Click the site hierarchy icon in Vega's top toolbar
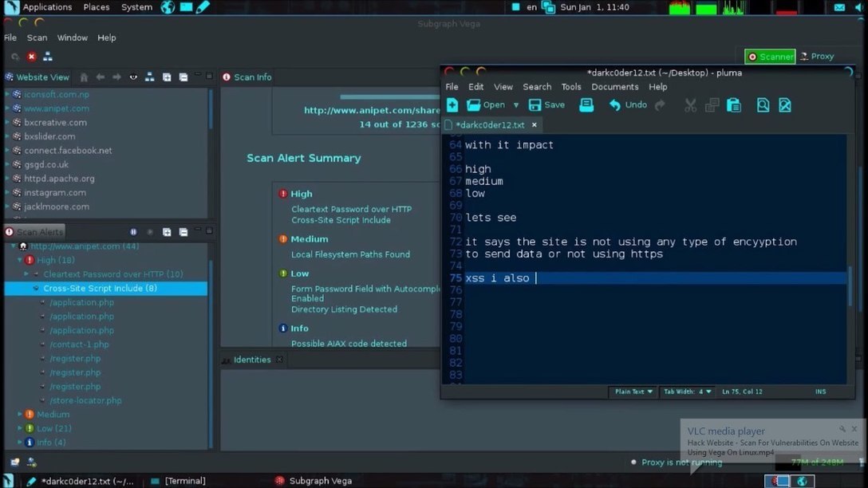 48,57
